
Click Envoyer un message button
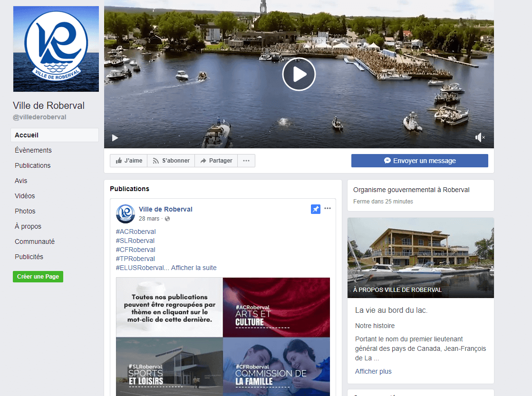[x=420, y=161]
